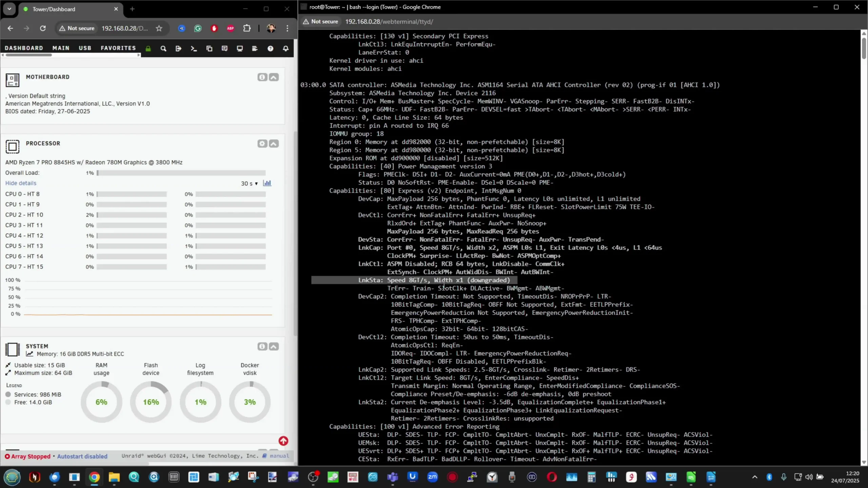Open a new tab with the plus button
This screenshot has height=488, width=868.
[x=132, y=9]
